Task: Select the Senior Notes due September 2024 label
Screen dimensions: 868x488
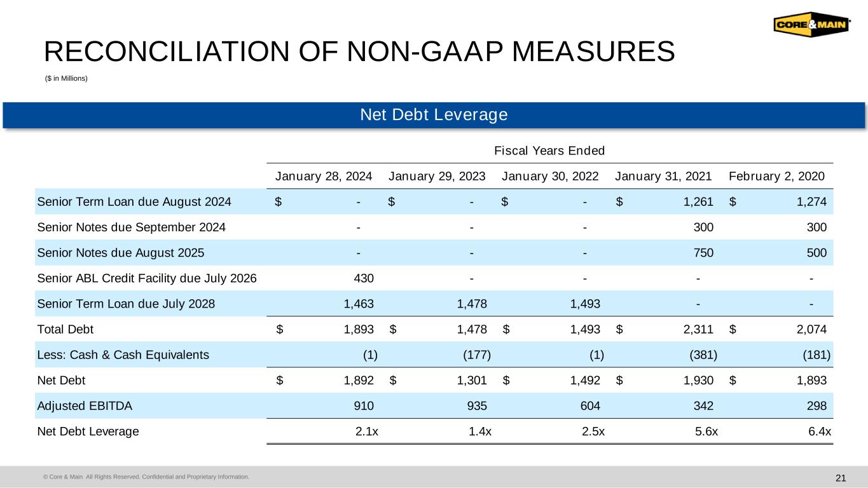Action: click(x=132, y=227)
